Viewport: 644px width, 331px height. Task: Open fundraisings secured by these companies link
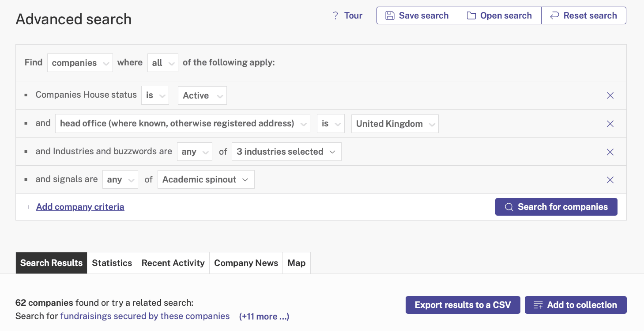(145, 316)
